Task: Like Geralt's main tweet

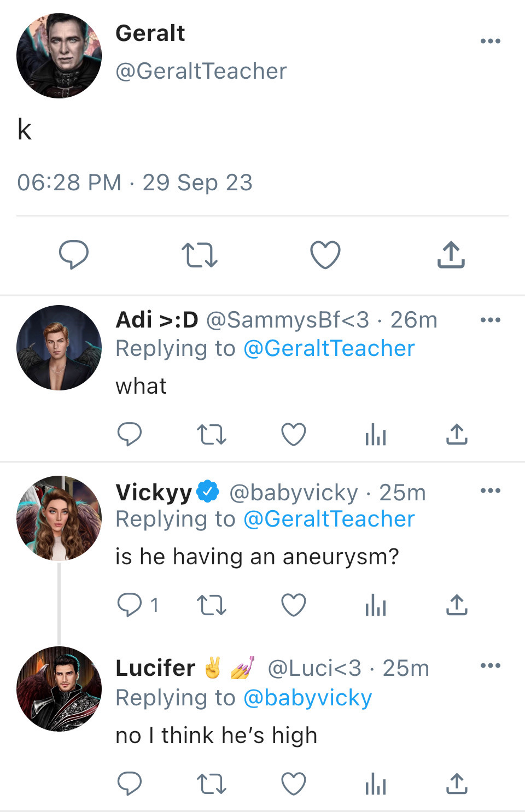Action: pos(325,255)
